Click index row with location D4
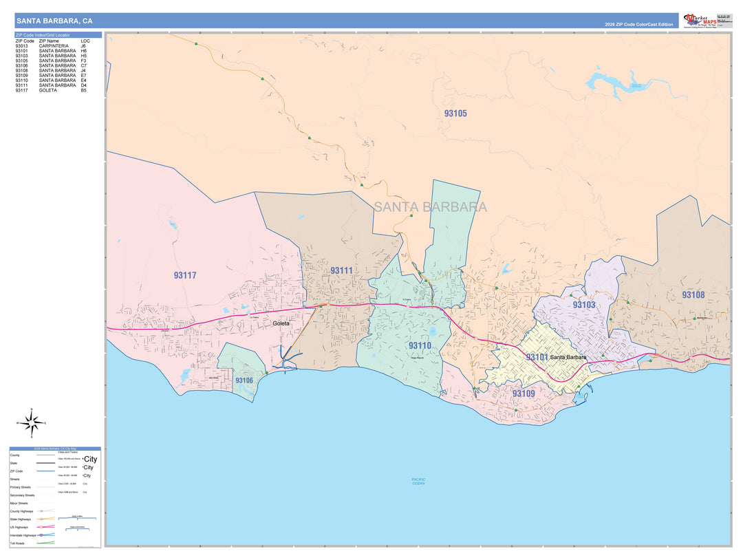This screenshot has height=560, width=743. (x=51, y=85)
